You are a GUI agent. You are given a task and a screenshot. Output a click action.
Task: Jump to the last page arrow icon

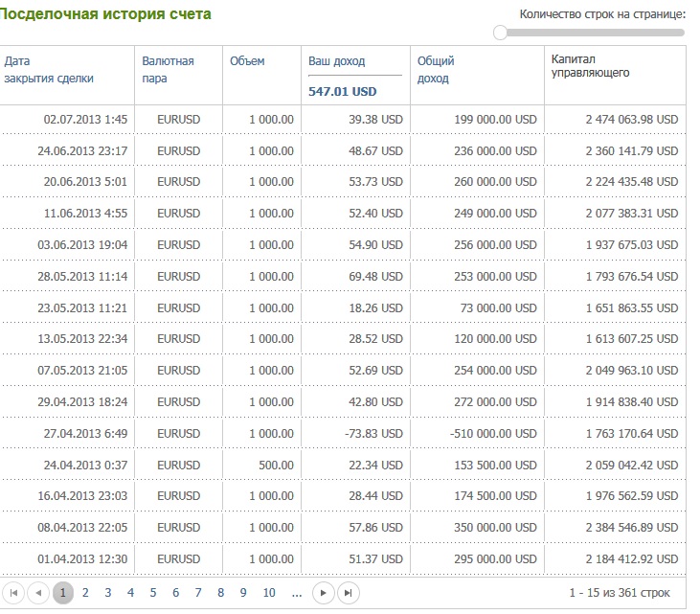pyautogui.click(x=349, y=593)
